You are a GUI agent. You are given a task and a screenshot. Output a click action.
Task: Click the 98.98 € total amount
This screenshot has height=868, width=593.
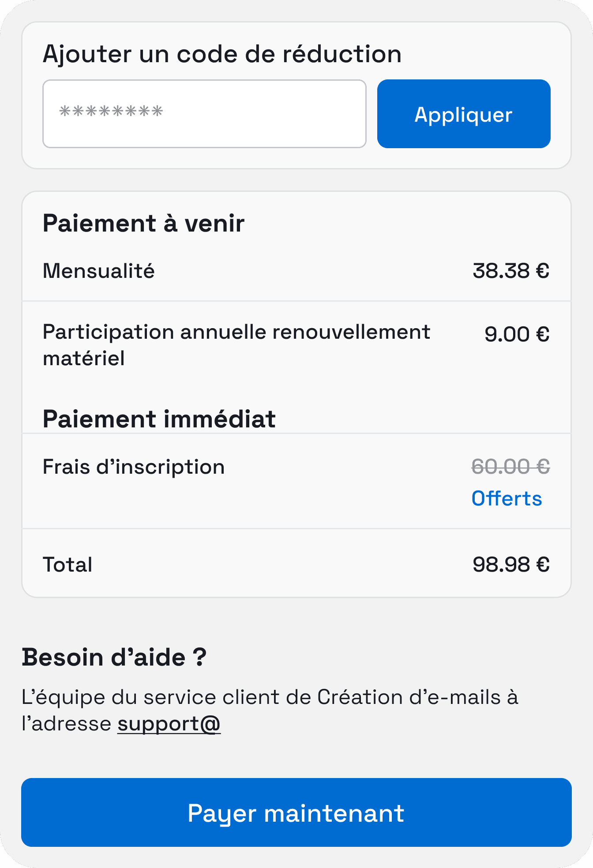[510, 565]
